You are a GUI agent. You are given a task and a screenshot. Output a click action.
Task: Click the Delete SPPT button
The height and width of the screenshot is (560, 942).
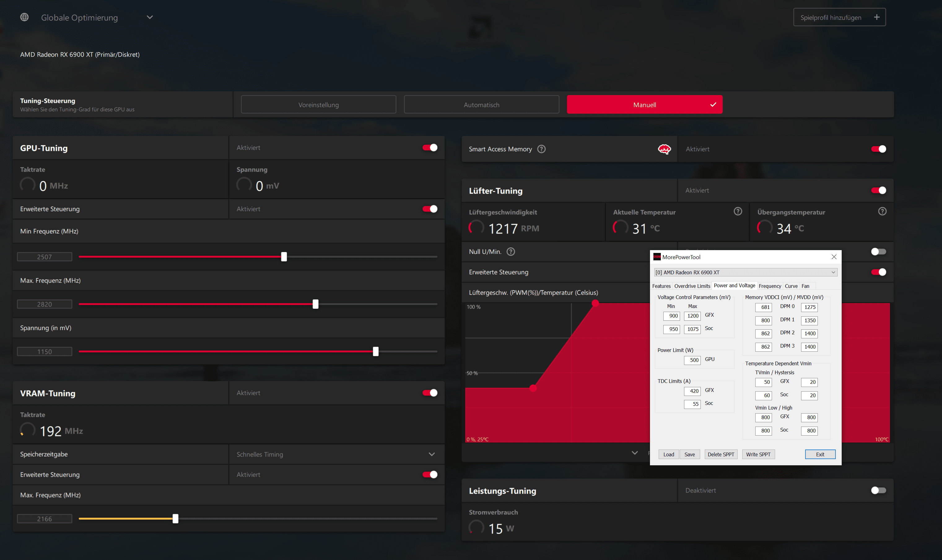click(x=721, y=454)
